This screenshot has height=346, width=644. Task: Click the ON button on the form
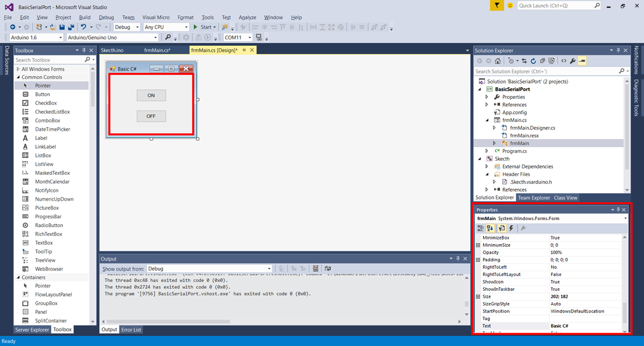click(x=151, y=95)
